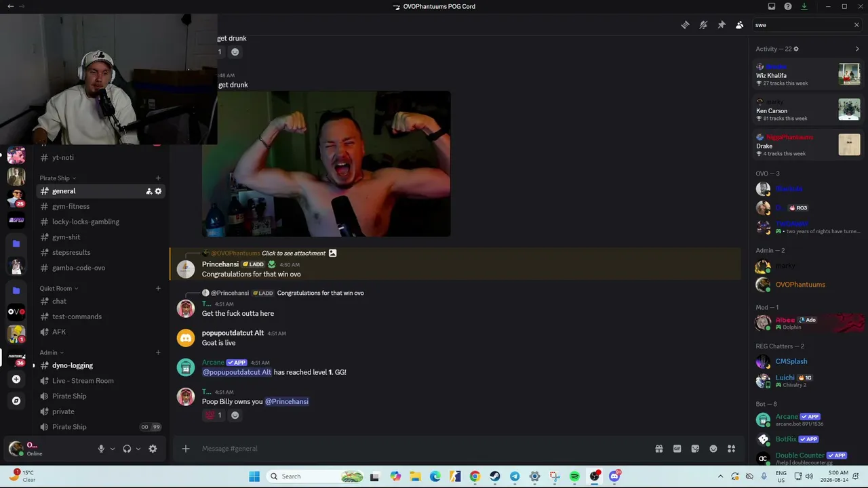Collapse the Admin category
Screen dimensions: 868x488
click(x=52, y=352)
